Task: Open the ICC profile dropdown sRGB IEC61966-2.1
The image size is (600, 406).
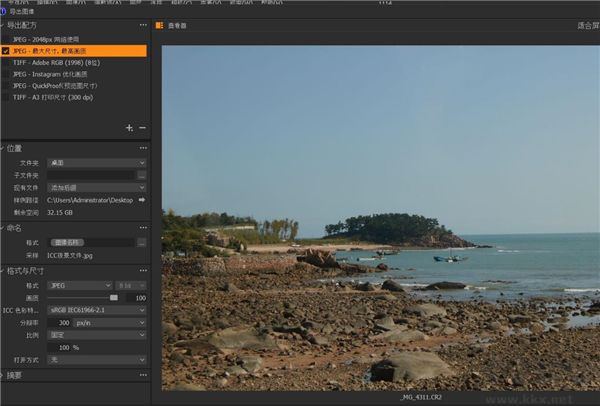Action: [x=97, y=310]
